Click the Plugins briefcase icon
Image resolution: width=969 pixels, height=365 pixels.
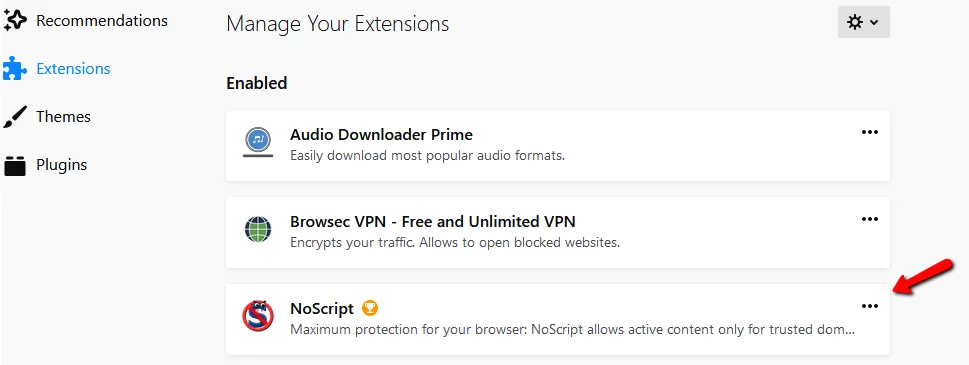pos(15,166)
